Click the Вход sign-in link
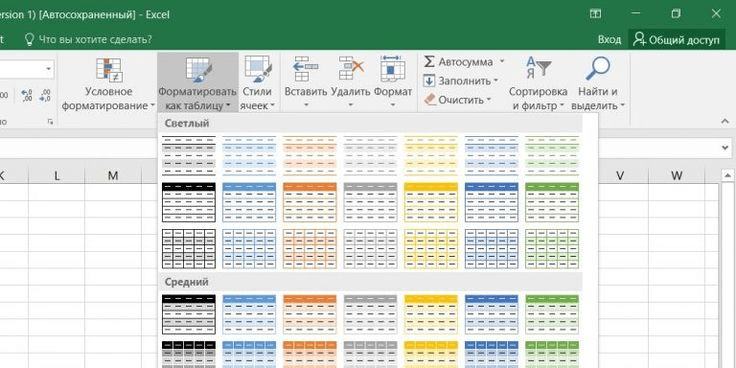736x368 pixels. coord(609,40)
